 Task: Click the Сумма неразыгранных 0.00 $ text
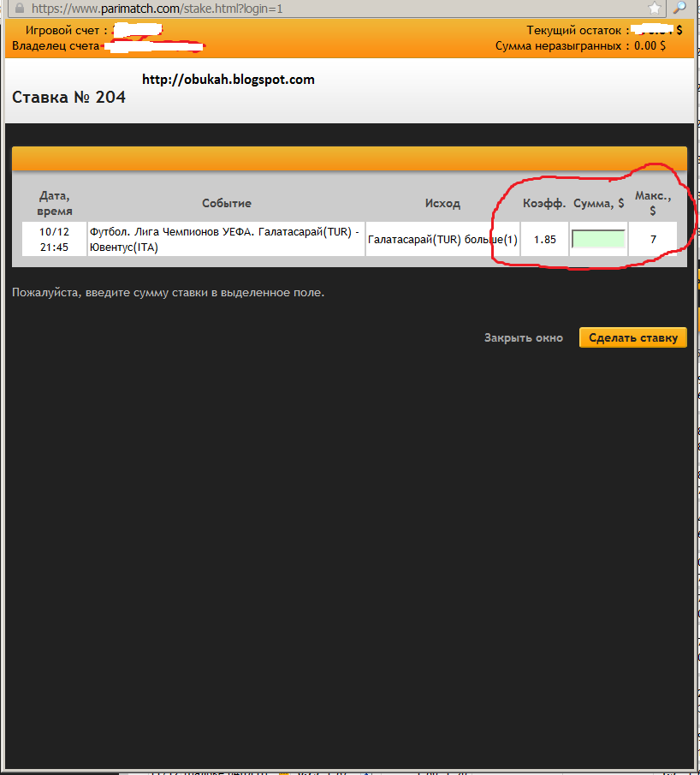coord(580,46)
